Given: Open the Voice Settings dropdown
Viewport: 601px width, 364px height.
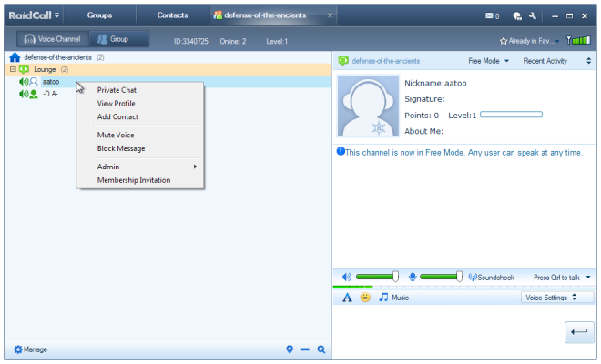Looking at the screenshot, I should 557,298.
